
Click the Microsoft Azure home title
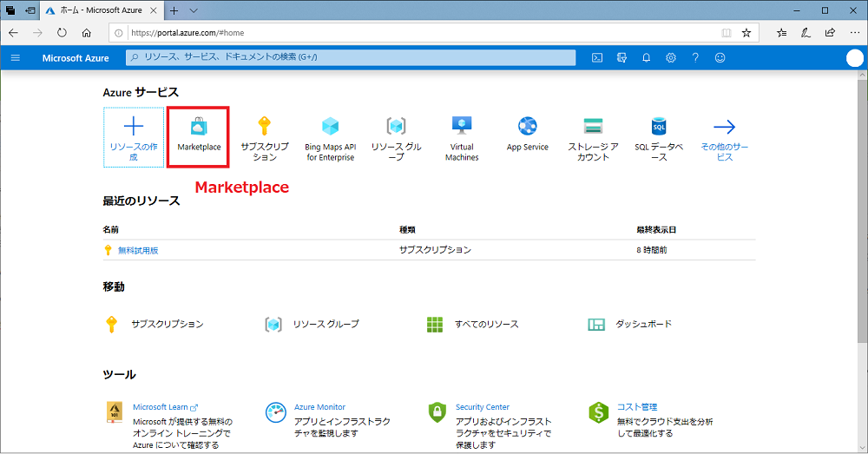point(76,58)
